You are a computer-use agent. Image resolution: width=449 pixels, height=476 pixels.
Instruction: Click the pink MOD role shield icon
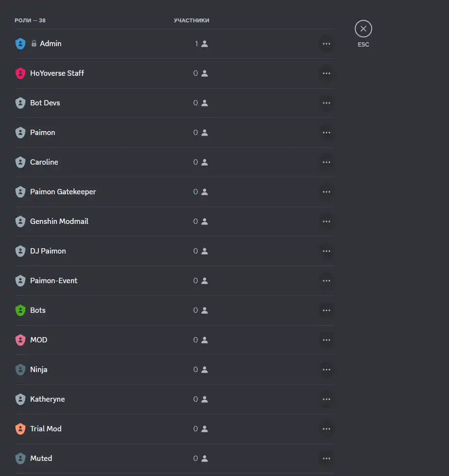coord(20,340)
